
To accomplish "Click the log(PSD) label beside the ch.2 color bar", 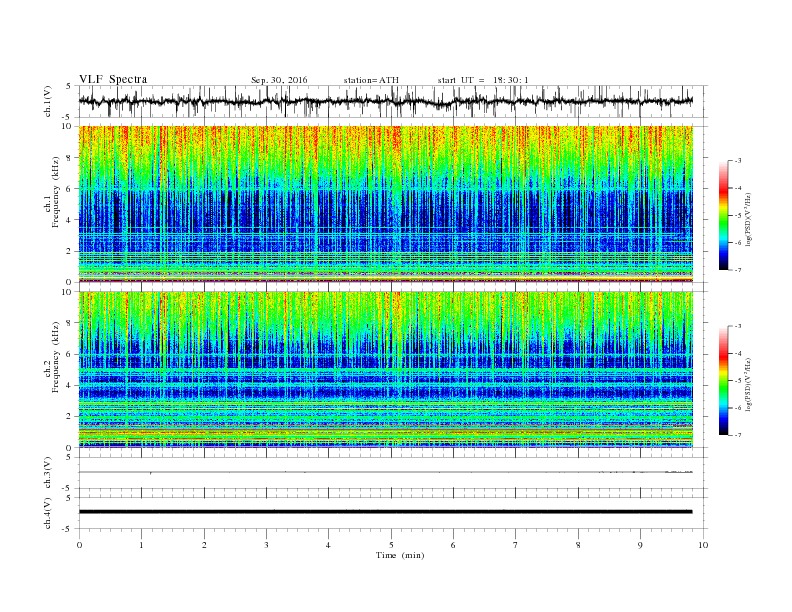I will click(x=748, y=385).
